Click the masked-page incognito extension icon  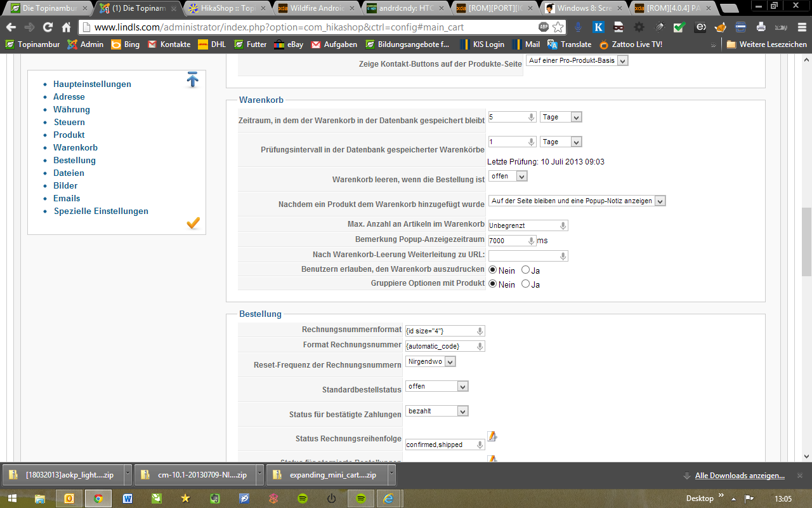(619, 27)
